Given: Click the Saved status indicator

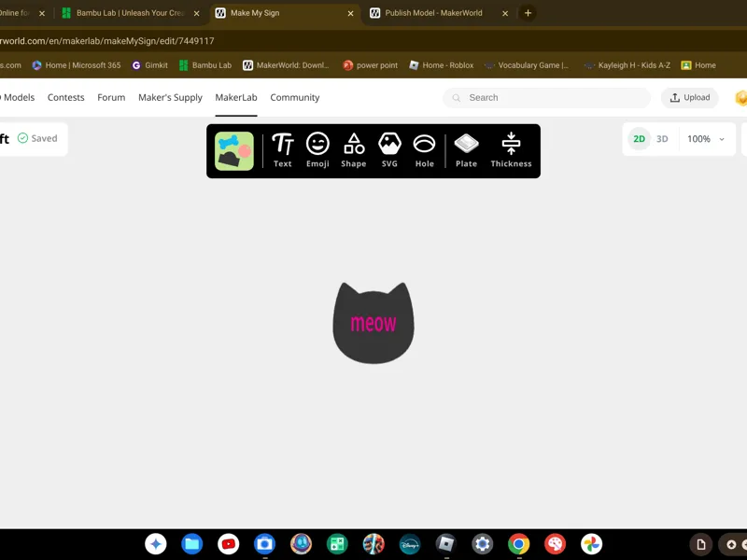Looking at the screenshot, I should click(x=37, y=138).
